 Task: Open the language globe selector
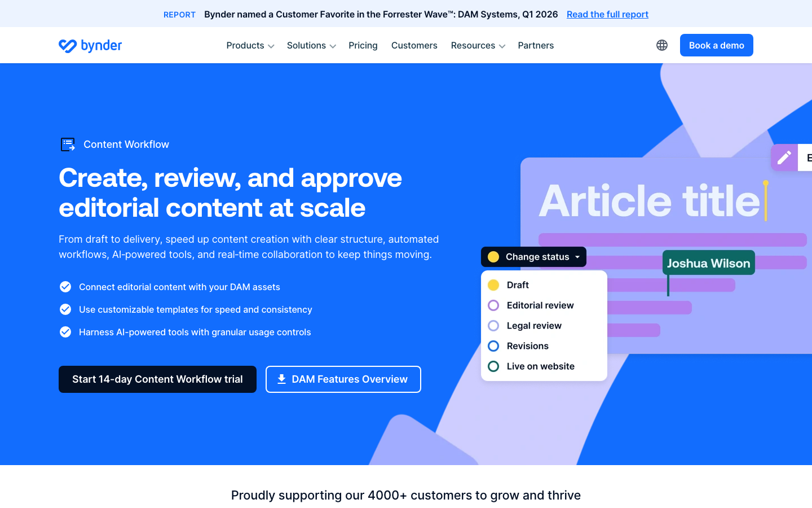tap(662, 45)
